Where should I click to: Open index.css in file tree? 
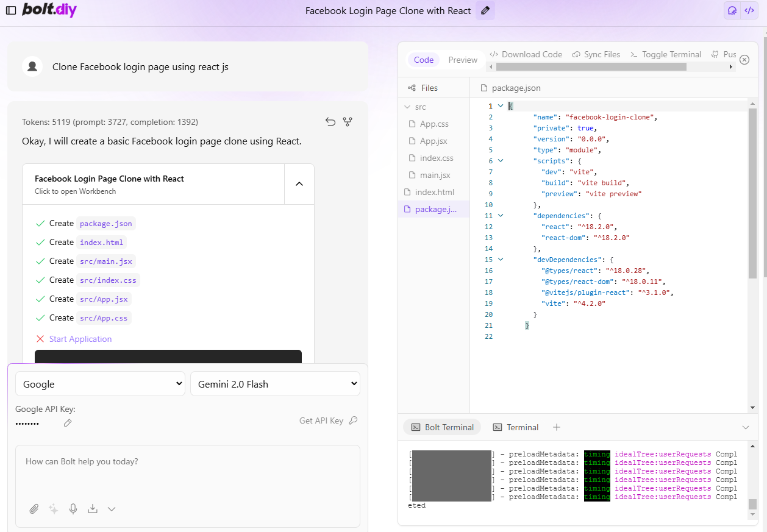(x=433, y=158)
